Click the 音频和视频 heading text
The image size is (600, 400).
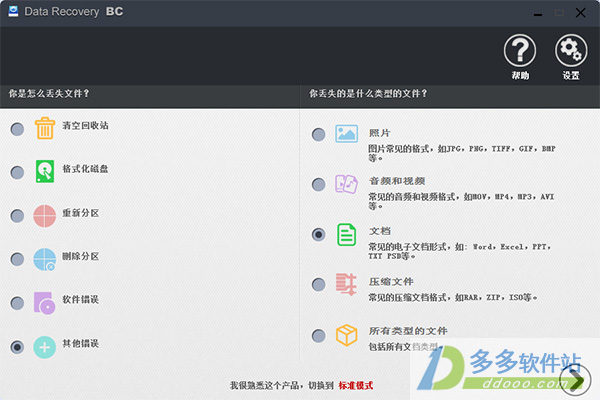click(x=397, y=181)
